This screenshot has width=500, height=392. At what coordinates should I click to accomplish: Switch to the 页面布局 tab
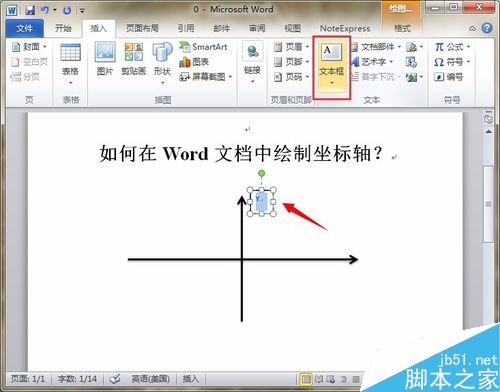[x=142, y=29]
